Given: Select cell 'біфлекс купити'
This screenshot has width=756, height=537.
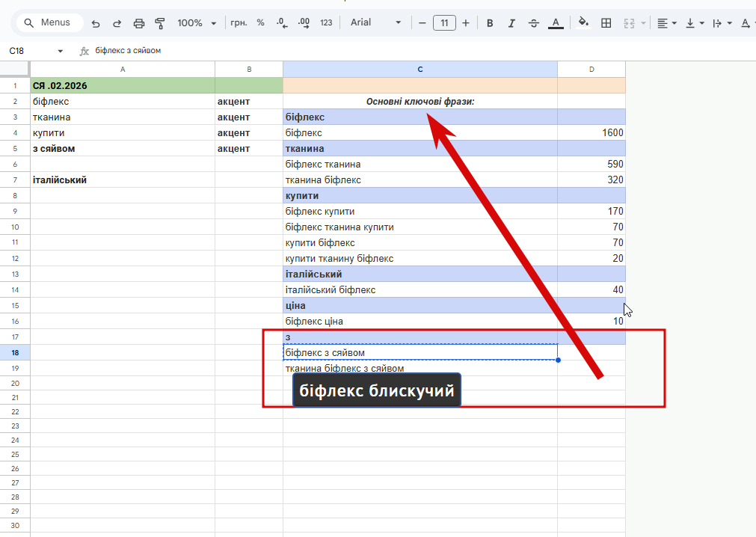Looking at the screenshot, I should (420, 211).
